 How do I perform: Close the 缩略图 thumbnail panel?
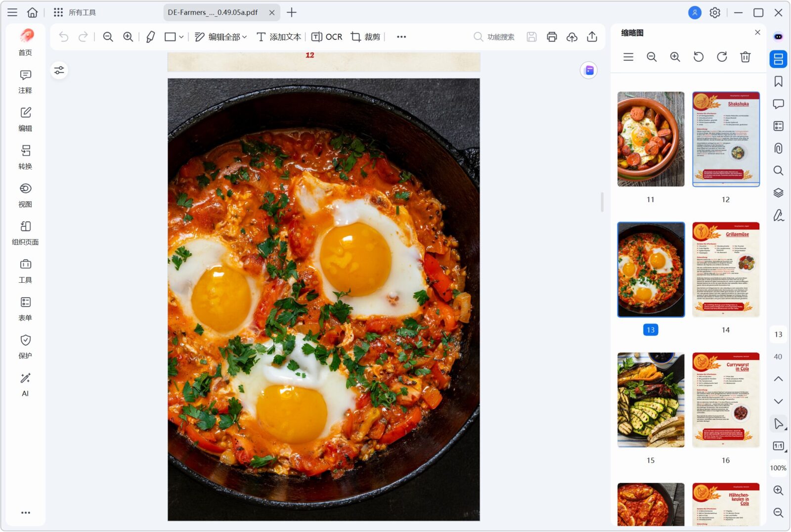coord(757,33)
